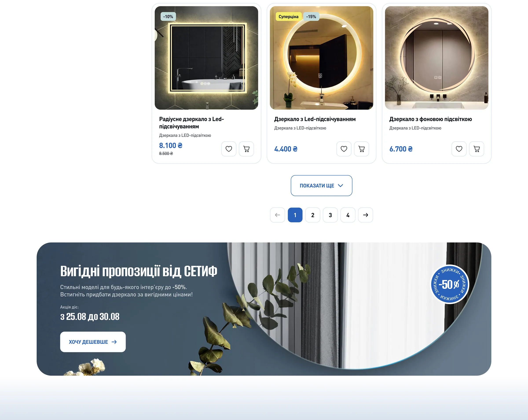
Task: Add the 4.400 ₴ LED mirror to cart
Action: [x=361, y=149]
